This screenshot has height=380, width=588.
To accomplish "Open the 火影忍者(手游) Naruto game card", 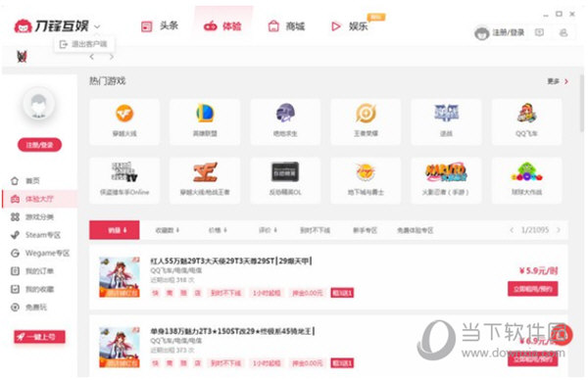I will (446, 180).
